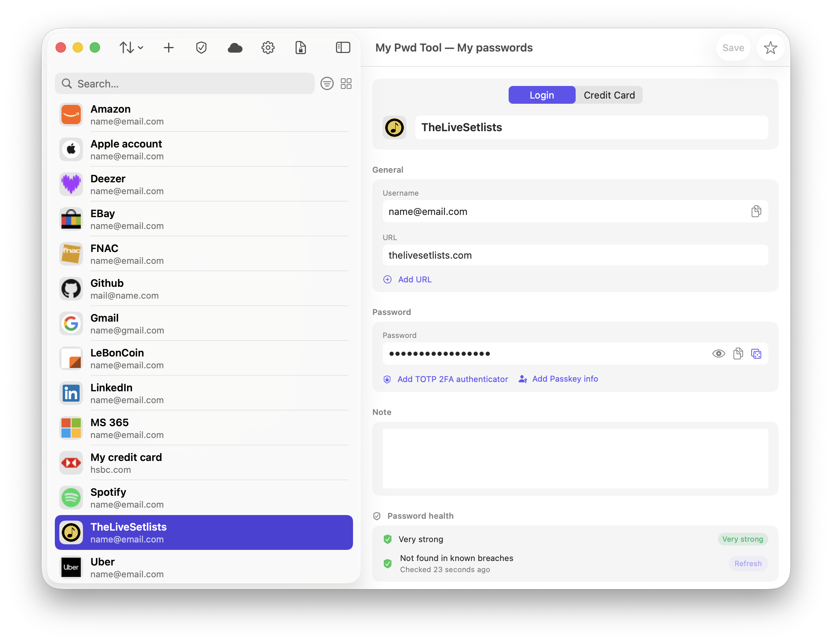Viewport: 832px width, 644px height.
Task: Select the Apple account entry
Action: [204, 149]
